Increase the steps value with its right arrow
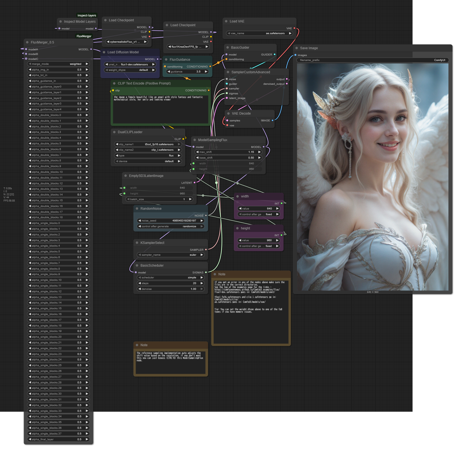This screenshot has width=476, height=475. click(202, 283)
